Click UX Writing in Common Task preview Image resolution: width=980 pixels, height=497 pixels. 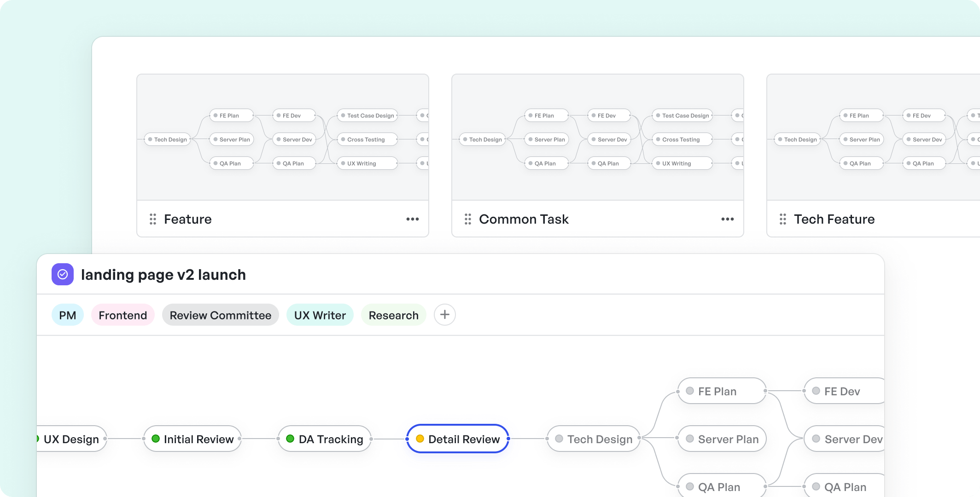click(x=682, y=163)
